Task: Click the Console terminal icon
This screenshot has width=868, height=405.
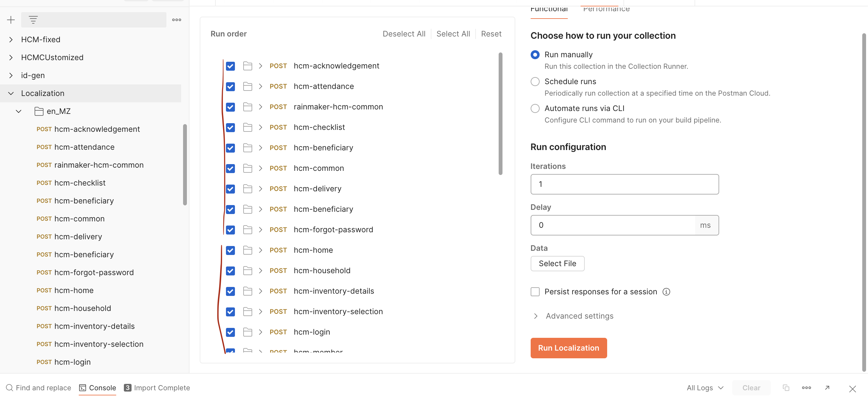Action: (83, 388)
